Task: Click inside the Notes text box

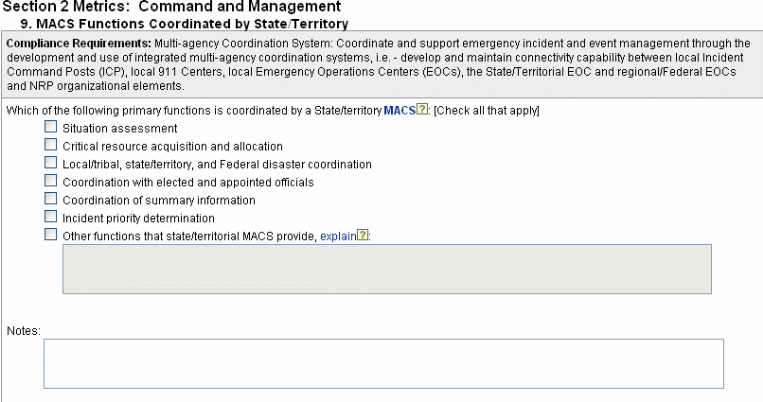Action: pos(383,363)
